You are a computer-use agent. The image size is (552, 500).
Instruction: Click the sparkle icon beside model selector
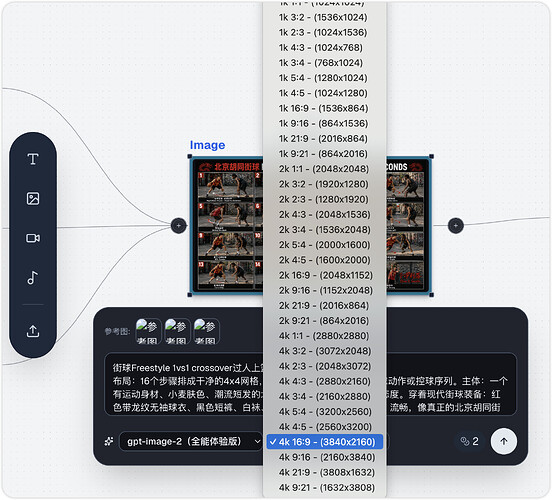[109, 441]
